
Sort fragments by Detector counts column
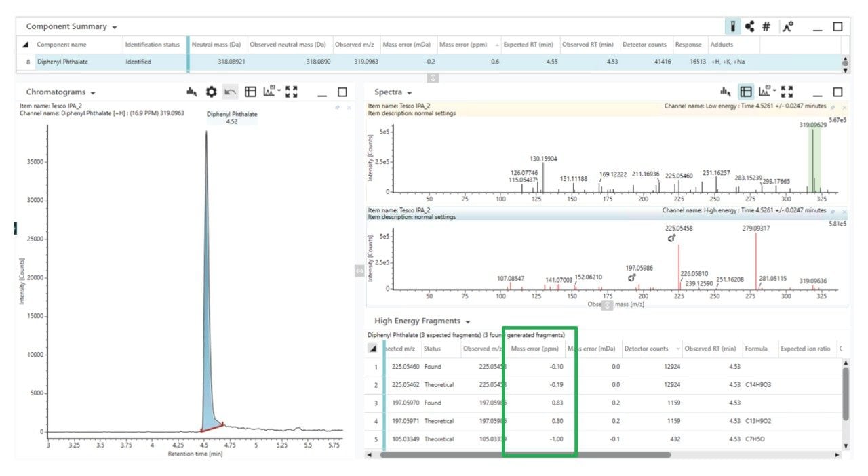click(646, 349)
